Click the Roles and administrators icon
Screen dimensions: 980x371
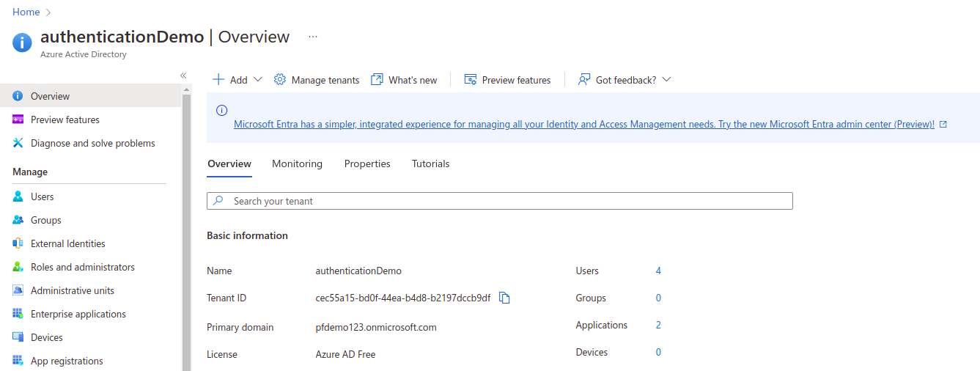[18, 267]
